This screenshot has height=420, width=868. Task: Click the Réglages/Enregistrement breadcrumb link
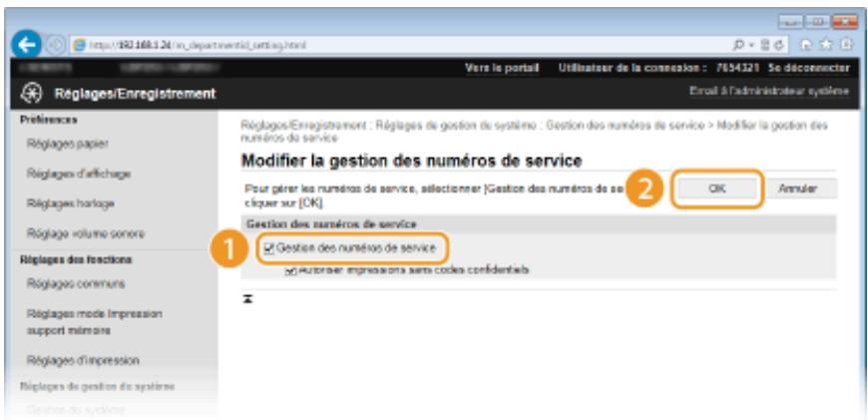click(x=303, y=126)
